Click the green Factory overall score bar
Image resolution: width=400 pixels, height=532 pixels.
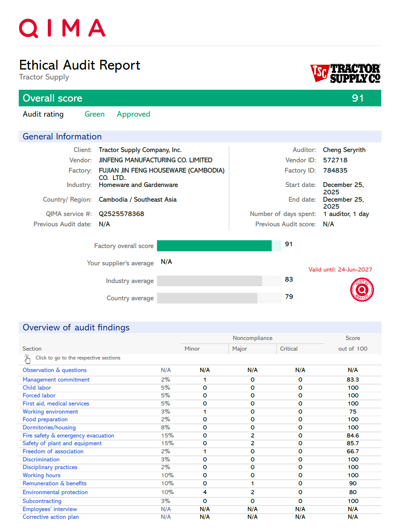tap(214, 246)
